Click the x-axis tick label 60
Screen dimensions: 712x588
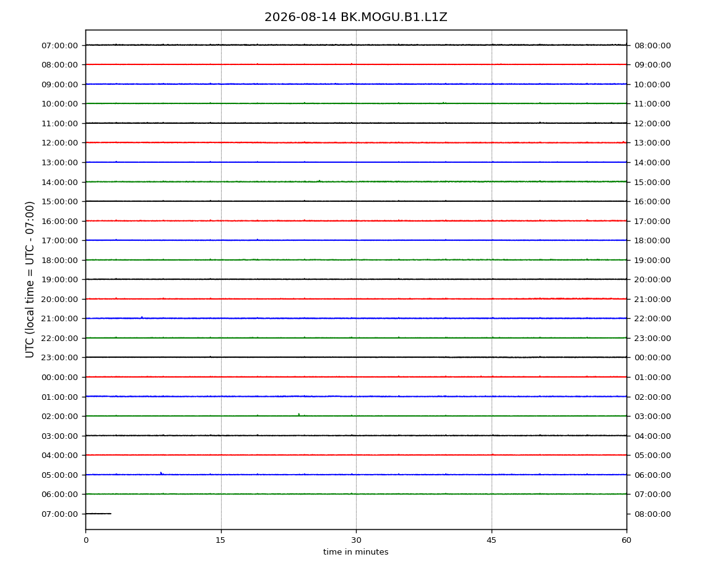pos(627,540)
